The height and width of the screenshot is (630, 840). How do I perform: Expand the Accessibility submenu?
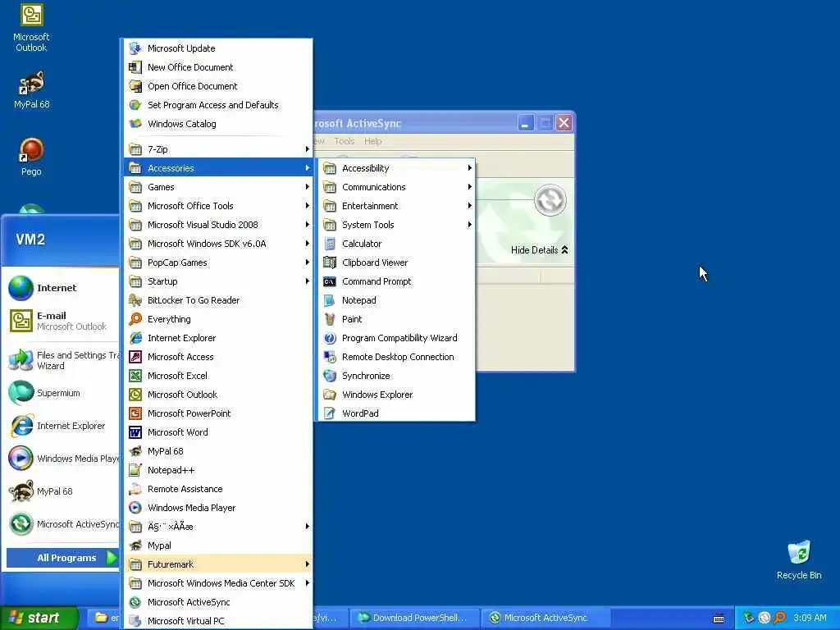396,168
